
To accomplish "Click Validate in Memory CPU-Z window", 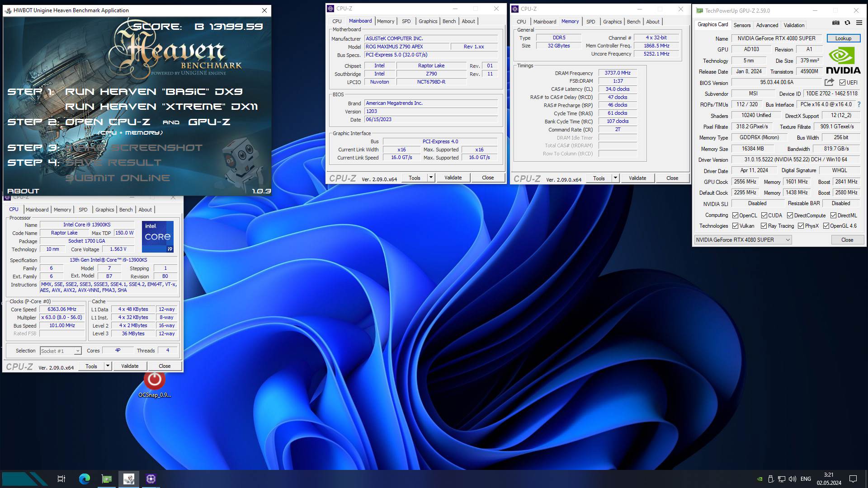I will (637, 178).
